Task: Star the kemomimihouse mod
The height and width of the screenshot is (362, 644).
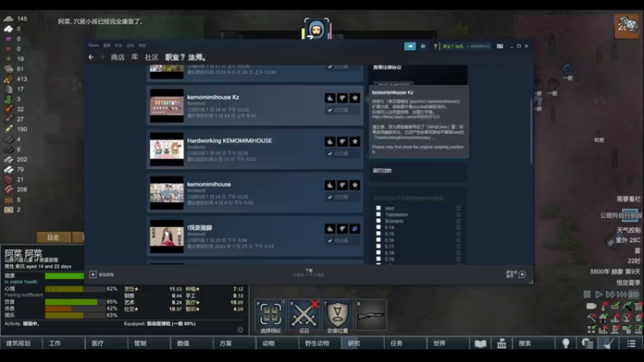Action: point(355,185)
